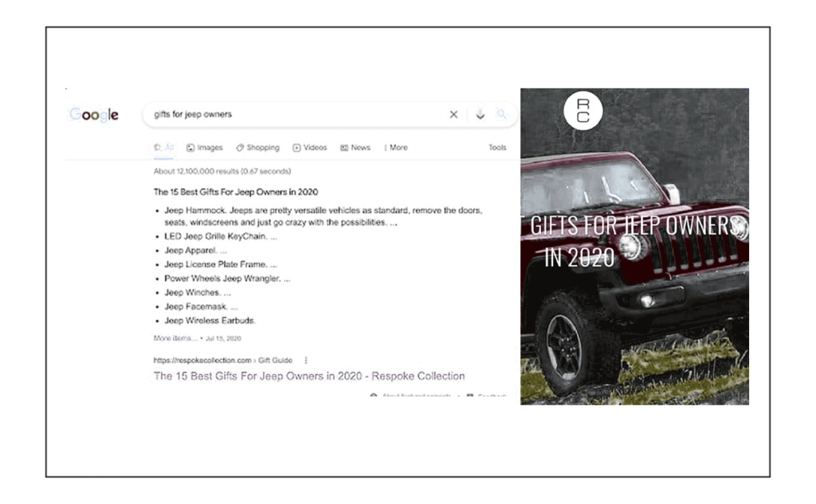This screenshot has width=816, height=504.
Task: Open the Tools button
Action: tap(497, 148)
